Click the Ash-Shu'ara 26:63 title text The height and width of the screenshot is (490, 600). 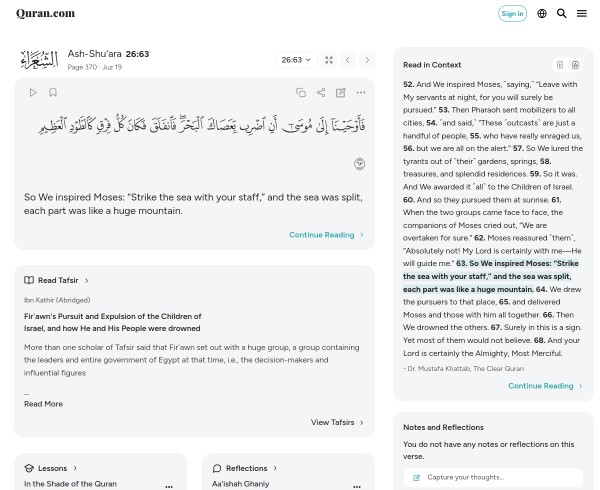(x=108, y=54)
